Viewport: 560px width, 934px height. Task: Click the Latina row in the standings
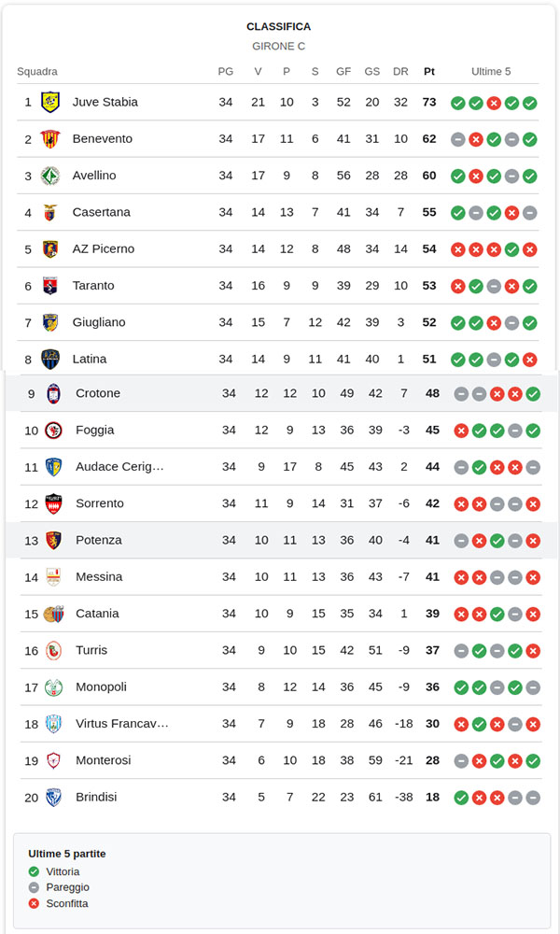tap(280, 359)
